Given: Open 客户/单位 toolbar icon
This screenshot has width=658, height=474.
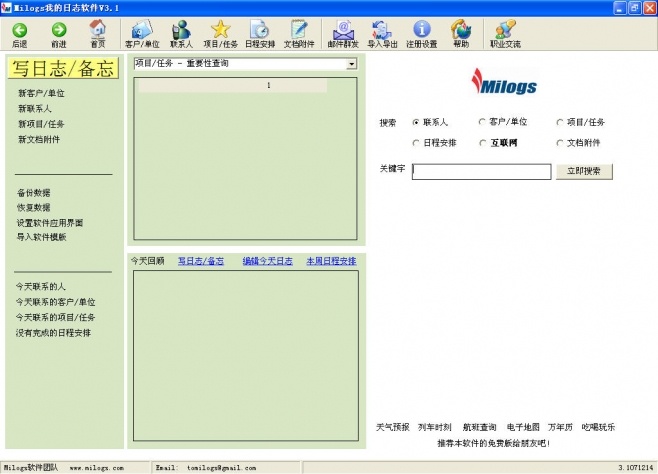Looking at the screenshot, I should (141, 30).
